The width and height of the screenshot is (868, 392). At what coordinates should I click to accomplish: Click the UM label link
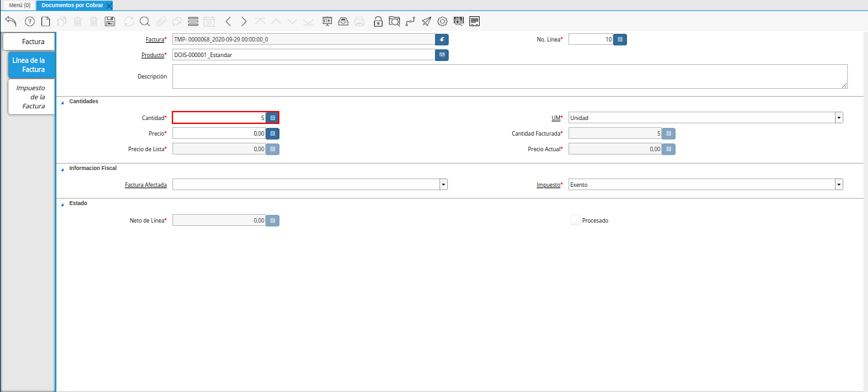click(556, 118)
